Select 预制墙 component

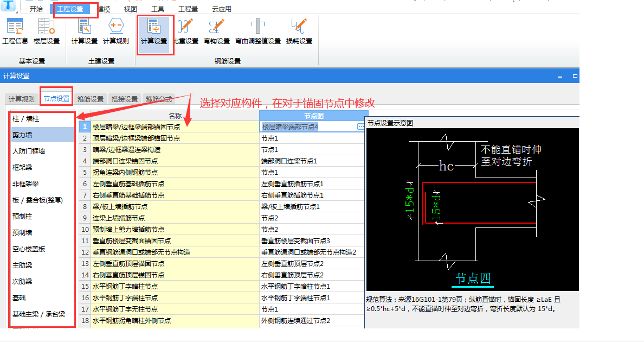pyautogui.click(x=43, y=233)
